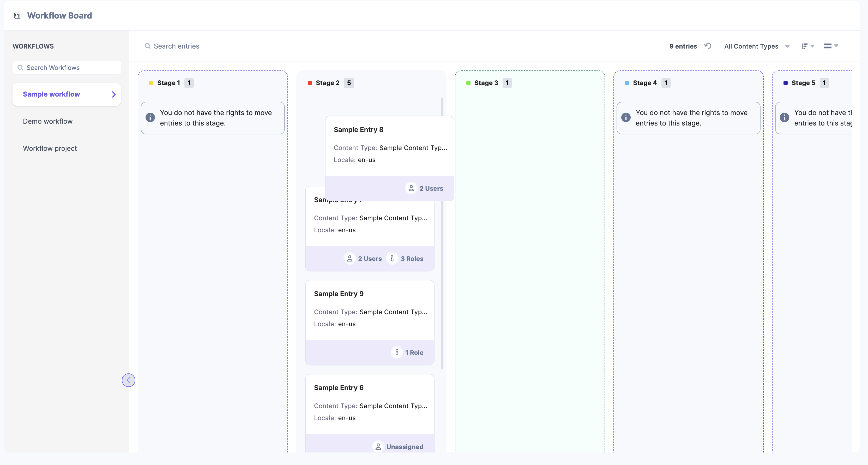Click Content Type text on Sample Entry 6

coord(370,406)
